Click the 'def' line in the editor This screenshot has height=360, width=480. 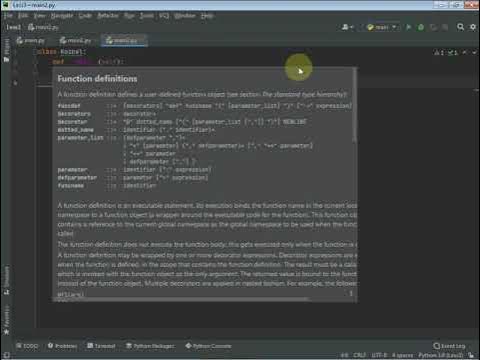pos(88,62)
